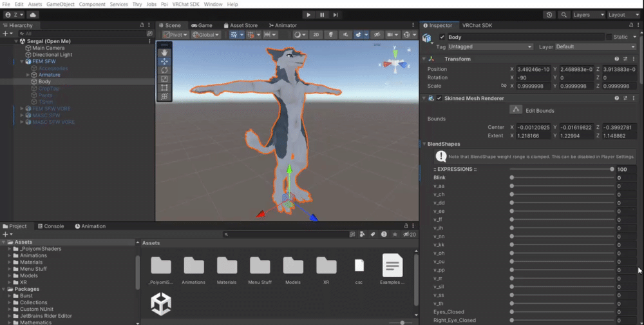
Task: Switch to VRChat SDK inspector tab
Action: click(x=477, y=25)
